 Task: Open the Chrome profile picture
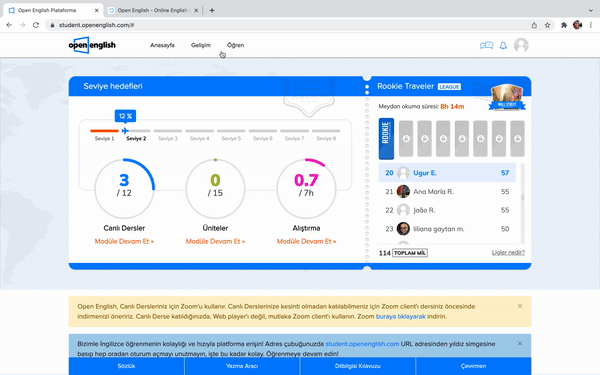tap(577, 25)
